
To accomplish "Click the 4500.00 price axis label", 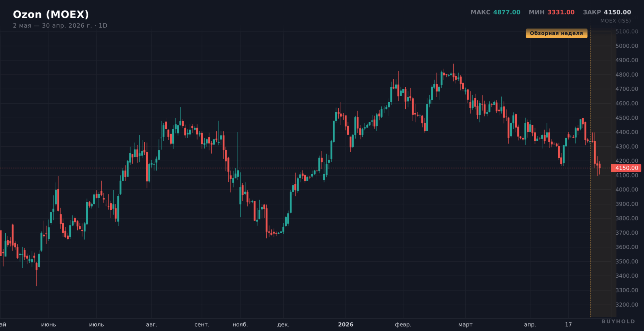I will coord(627,118).
